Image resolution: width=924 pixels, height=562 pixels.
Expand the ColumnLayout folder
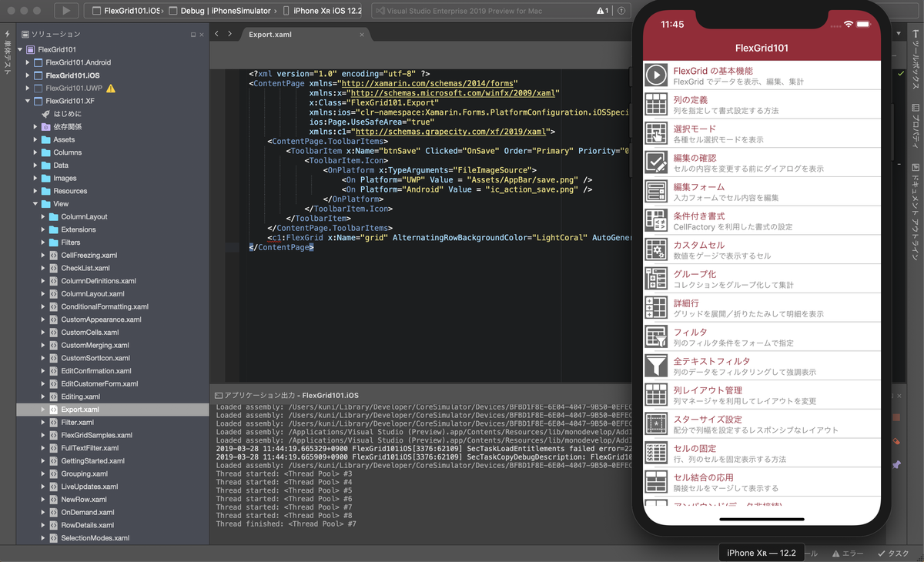pos(44,217)
